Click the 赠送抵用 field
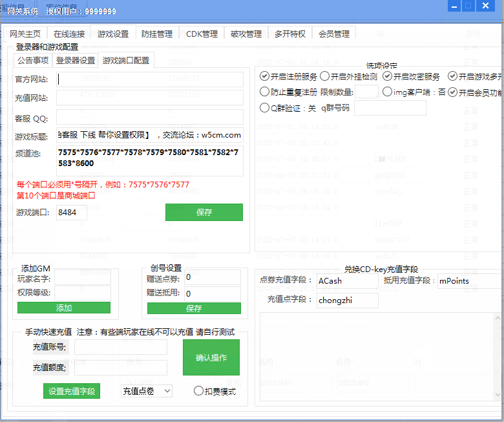The image size is (504, 422). point(213,293)
